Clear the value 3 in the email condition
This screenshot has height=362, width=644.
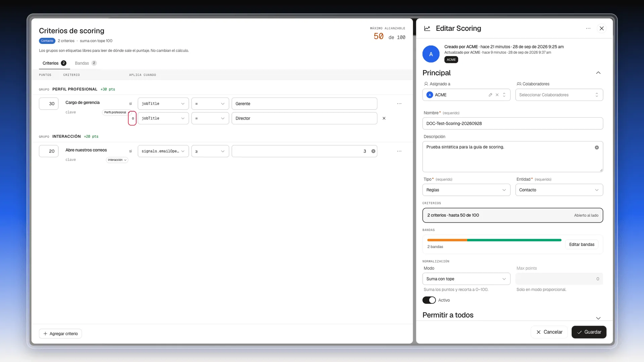pyautogui.click(x=373, y=151)
